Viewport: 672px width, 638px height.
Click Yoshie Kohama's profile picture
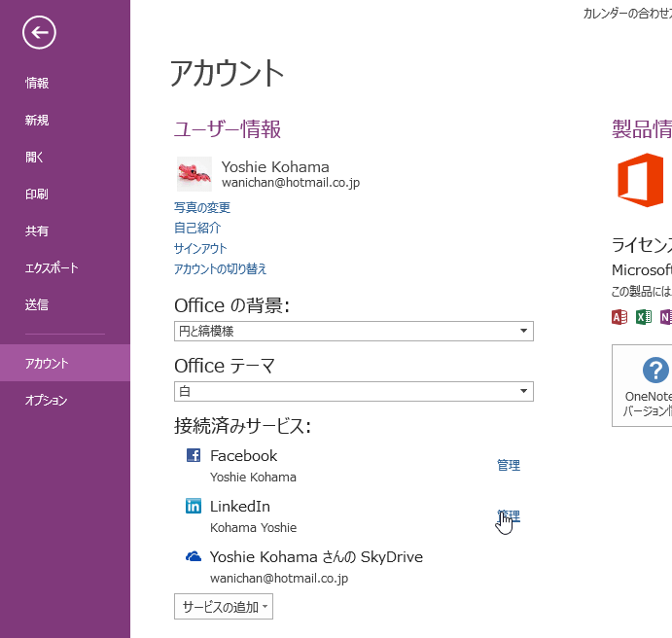(x=195, y=173)
